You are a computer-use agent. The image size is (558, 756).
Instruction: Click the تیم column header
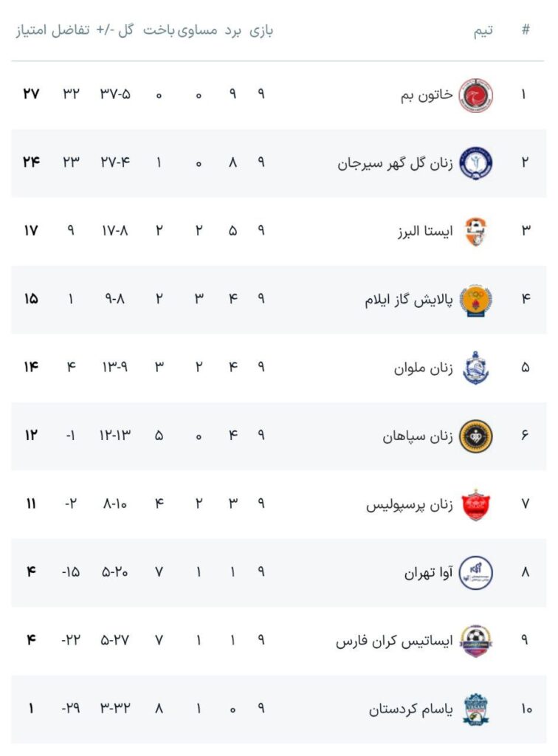tap(483, 30)
